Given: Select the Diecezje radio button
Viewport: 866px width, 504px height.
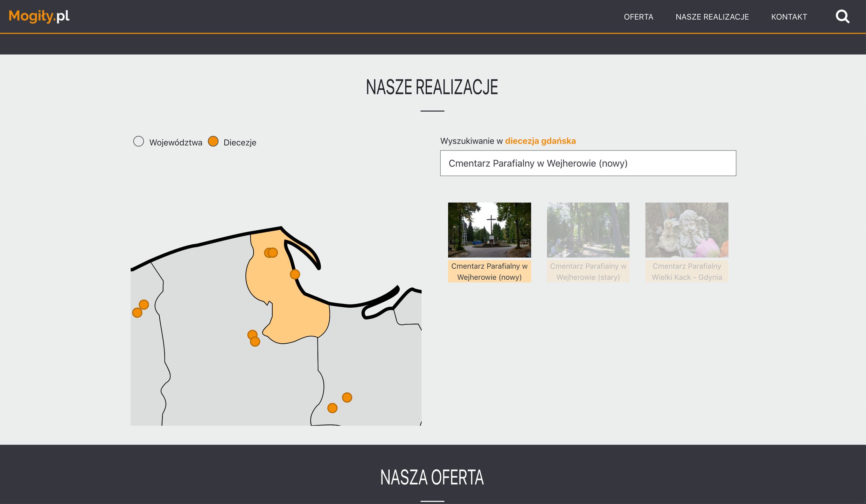Looking at the screenshot, I should coord(213,141).
